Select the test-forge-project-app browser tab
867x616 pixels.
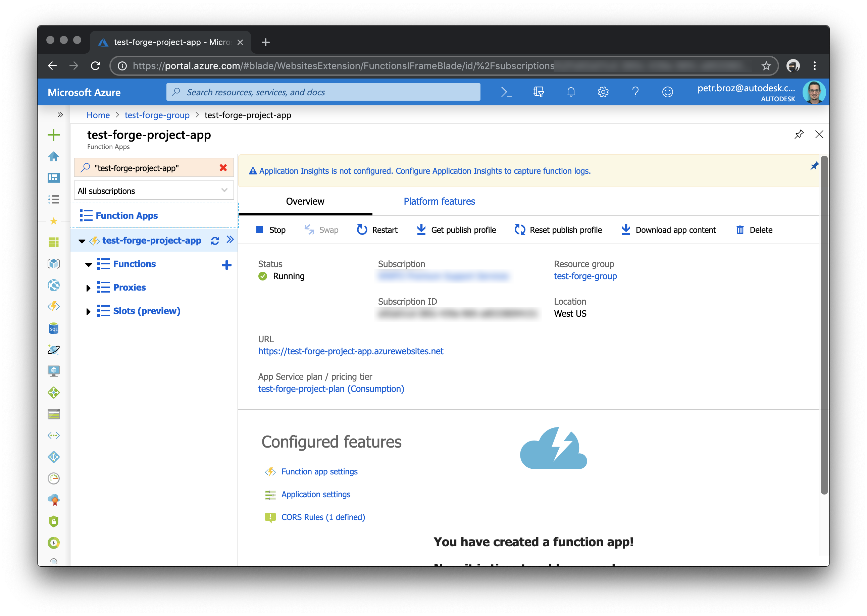170,42
